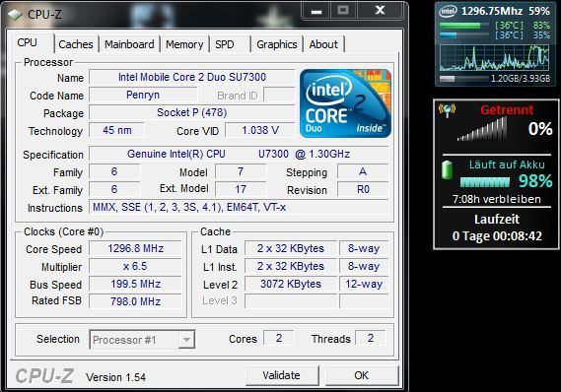The width and height of the screenshot is (561, 392).
Task: Click the Core Speed value 1296.8 MHz
Action: [136, 248]
